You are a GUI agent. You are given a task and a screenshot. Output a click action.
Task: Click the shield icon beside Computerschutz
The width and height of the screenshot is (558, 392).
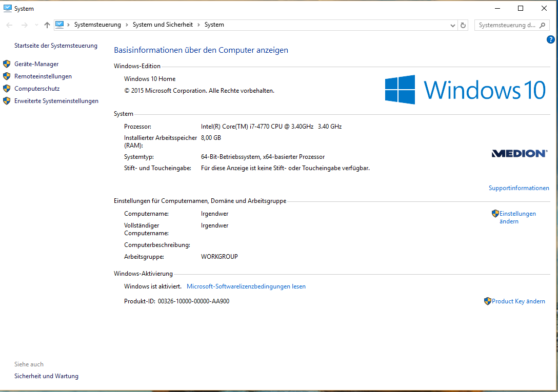7,89
